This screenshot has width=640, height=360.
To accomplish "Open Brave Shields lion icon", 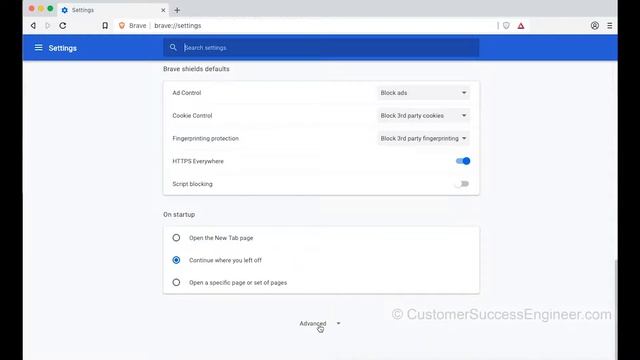I will [x=506, y=25].
